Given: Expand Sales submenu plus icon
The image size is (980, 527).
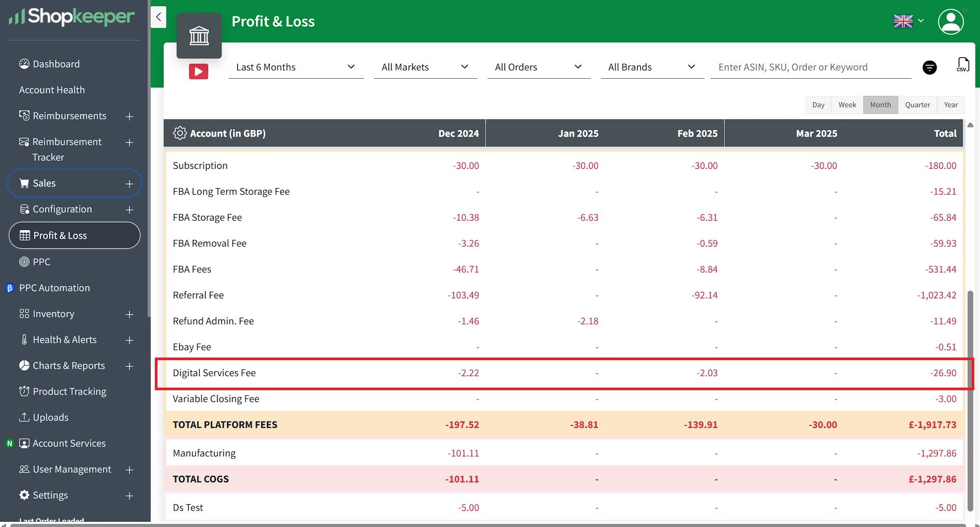Looking at the screenshot, I should pos(129,184).
